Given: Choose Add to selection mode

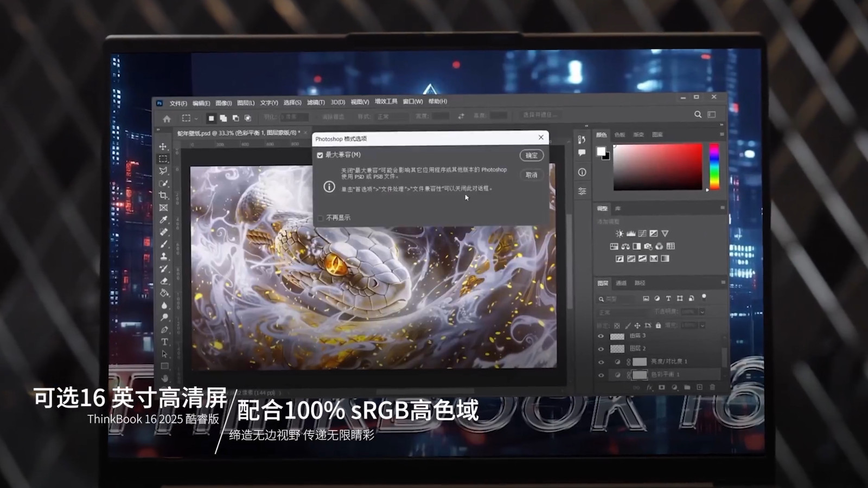Looking at the screenshot, I should coord(224,118).
